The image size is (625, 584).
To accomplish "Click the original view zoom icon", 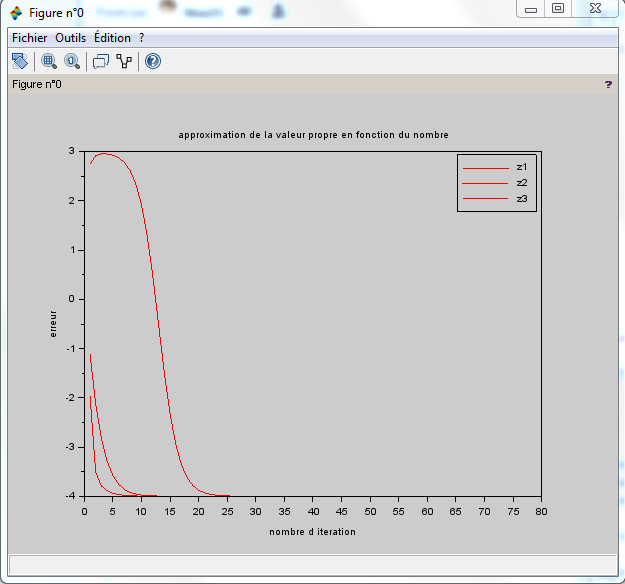I will pos(71,61).
